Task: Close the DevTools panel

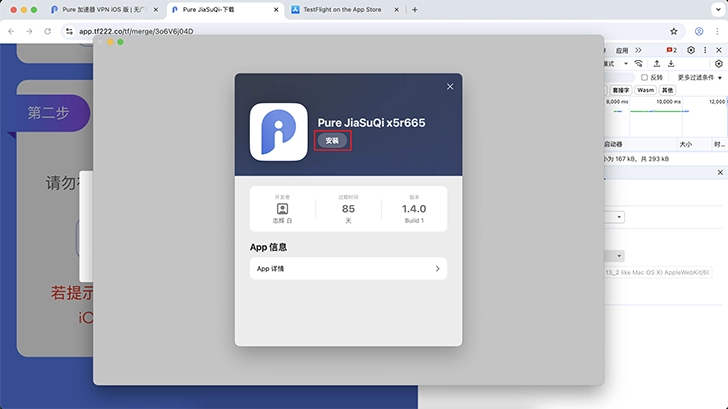Action: pos(719,50)
